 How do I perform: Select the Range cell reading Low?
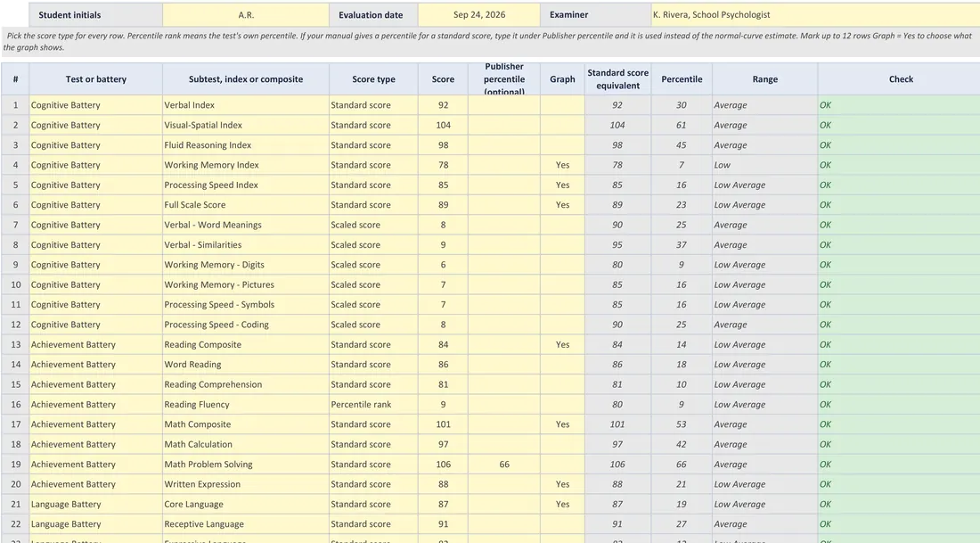(764, 165)
